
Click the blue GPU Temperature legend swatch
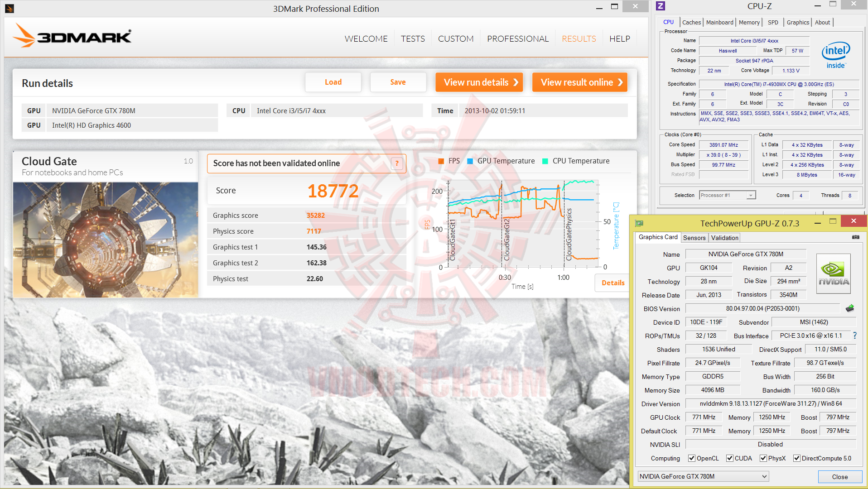(x=470, y=161)
